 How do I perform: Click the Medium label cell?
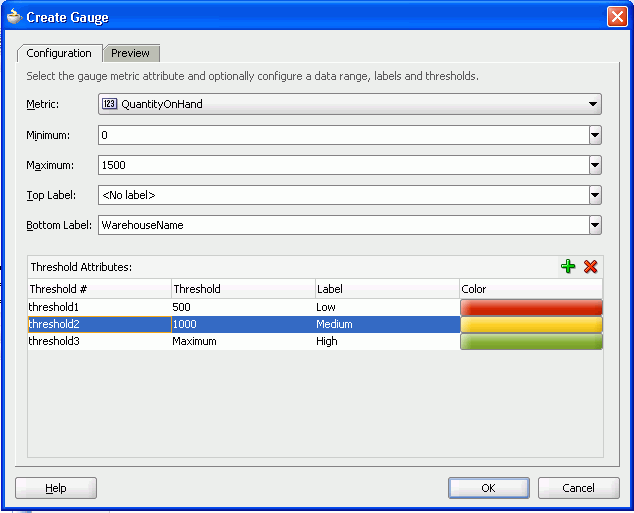[387, 324]
